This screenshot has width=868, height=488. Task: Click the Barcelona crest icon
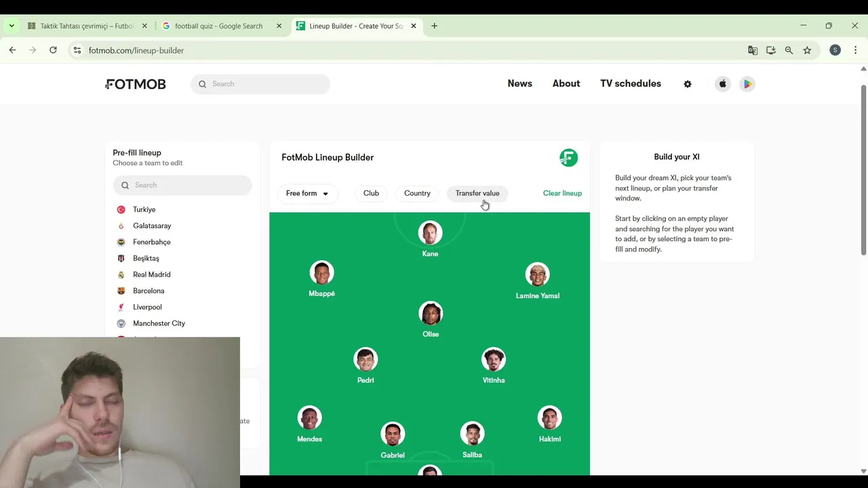coord(121,291)
